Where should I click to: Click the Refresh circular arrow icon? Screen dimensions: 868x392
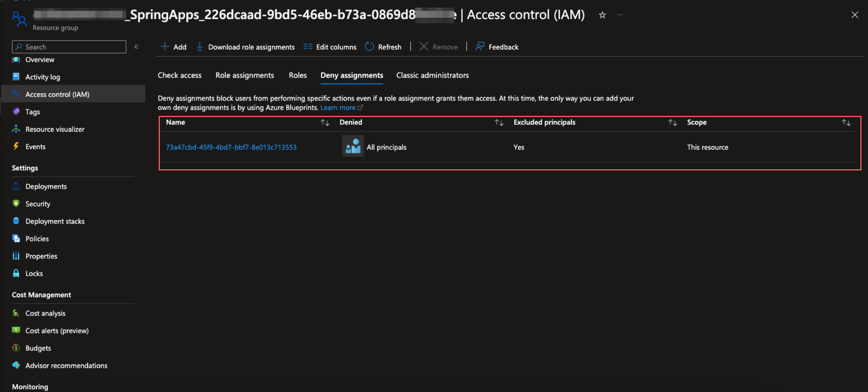[369, 47]
